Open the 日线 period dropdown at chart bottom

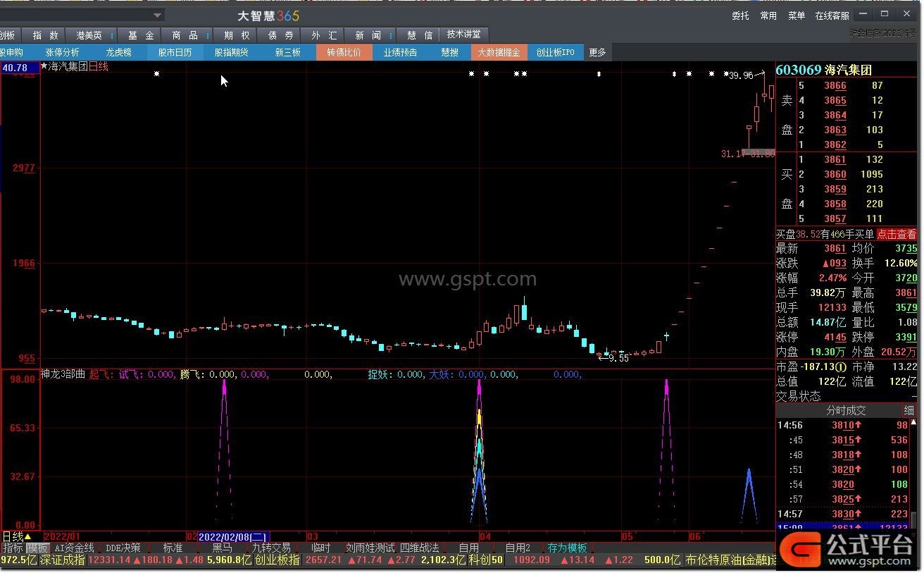point(17,536)
